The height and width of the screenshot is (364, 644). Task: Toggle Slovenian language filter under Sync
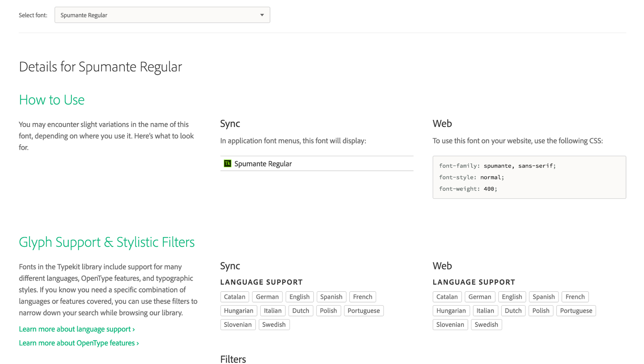click(237, 325)
